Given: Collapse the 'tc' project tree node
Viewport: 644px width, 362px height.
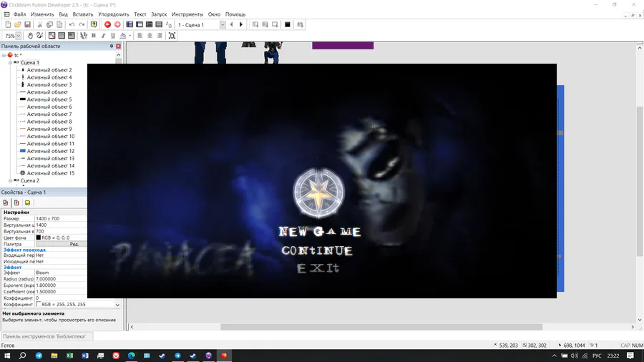Looking at the screenshot, I should (4, 55).
